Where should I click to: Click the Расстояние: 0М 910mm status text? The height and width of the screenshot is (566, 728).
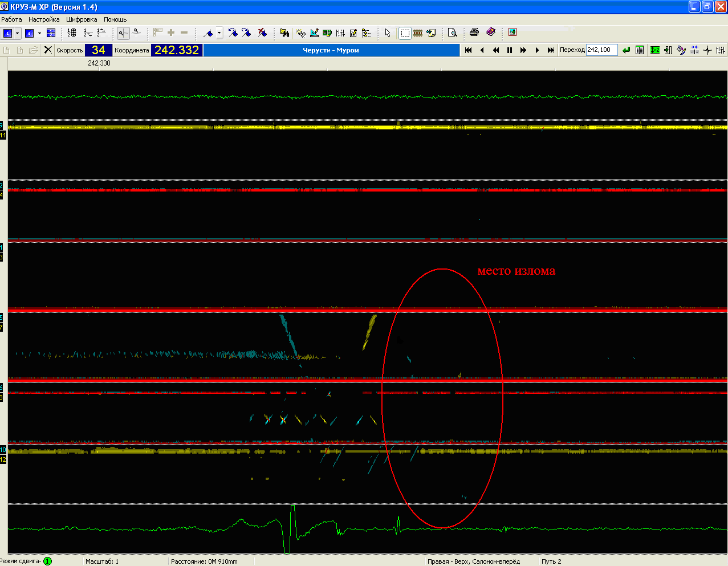tap(204, 561)
